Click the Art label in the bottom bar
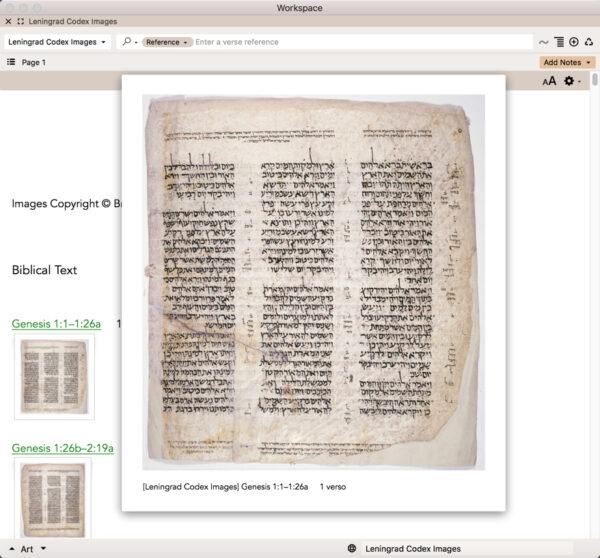This screenshot has height=558, width=600. point(27,549)
